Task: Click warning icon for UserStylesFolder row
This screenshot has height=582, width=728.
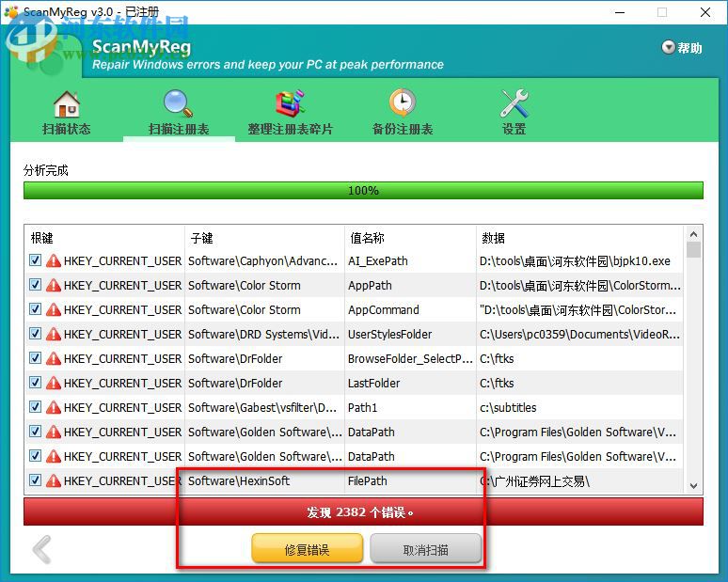Action: (x=54, y=334)
